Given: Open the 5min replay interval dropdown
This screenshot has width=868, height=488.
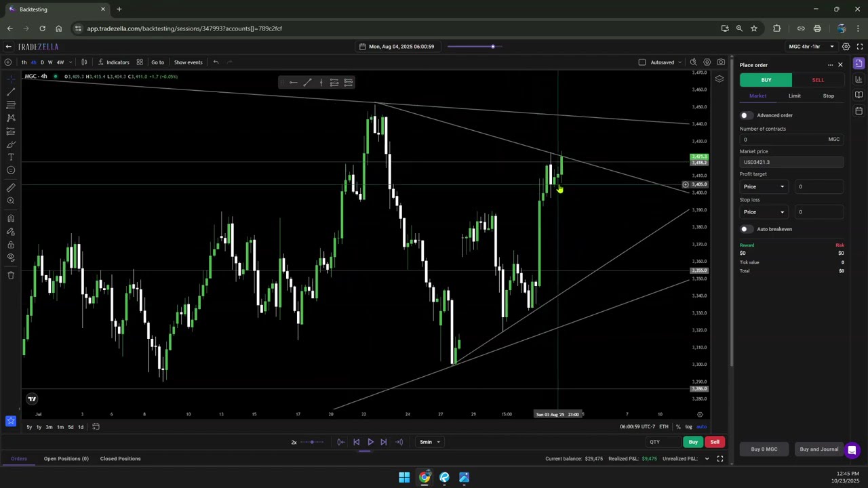Looking at the screenshot, I should pos(429,442).
